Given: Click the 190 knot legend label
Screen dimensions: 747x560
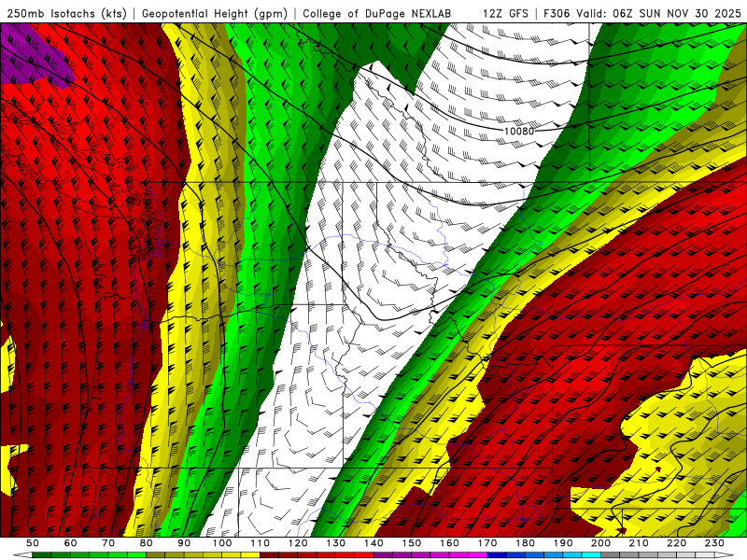Looking at the screenshot, I should tap(563, 543).
